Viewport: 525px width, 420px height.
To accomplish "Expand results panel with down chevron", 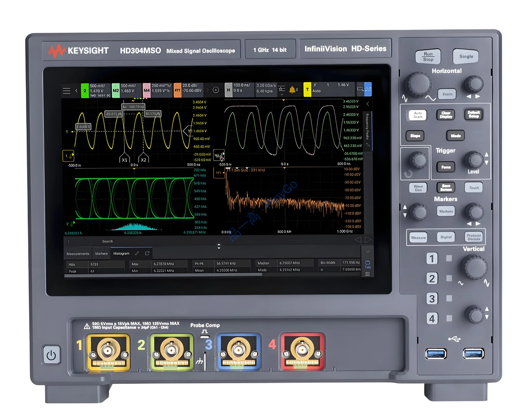I will pos(368,251).
